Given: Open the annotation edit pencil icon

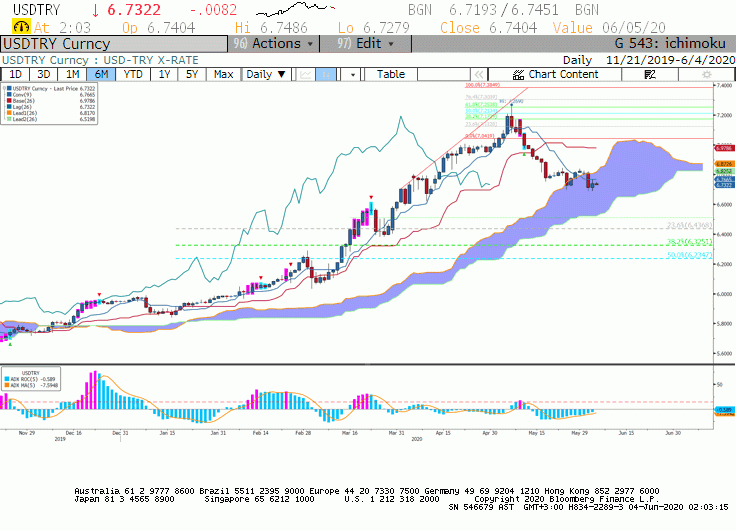Looking at the screenshot, I should pyautogui.click(x=650, y=75).
